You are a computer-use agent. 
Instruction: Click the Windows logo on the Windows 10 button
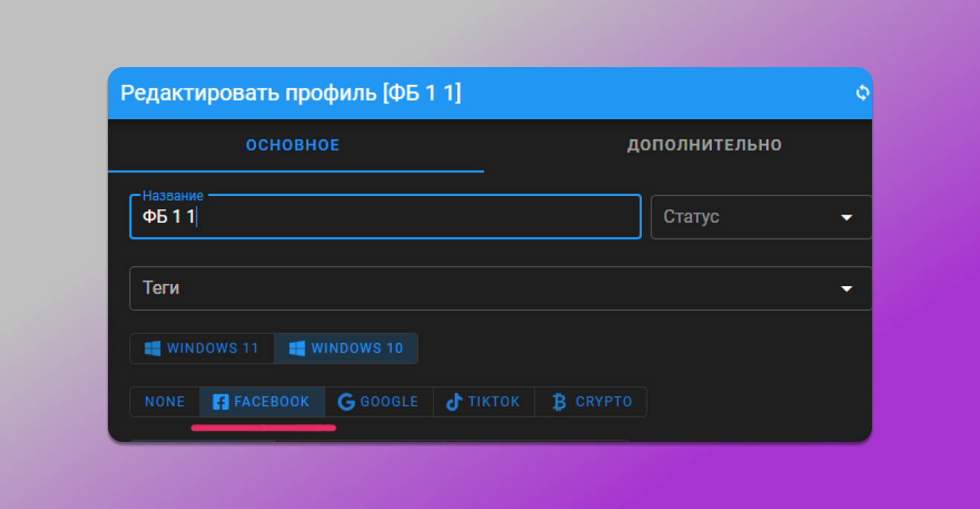pos(296,348)
